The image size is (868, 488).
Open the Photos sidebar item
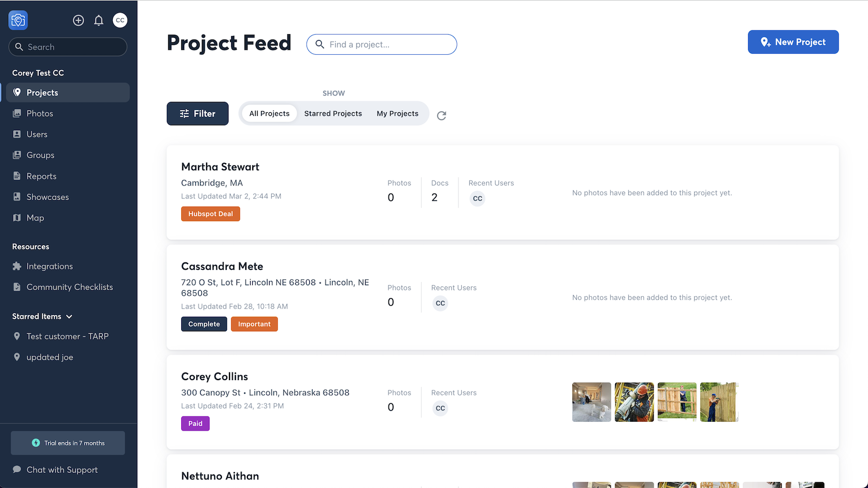40,113
